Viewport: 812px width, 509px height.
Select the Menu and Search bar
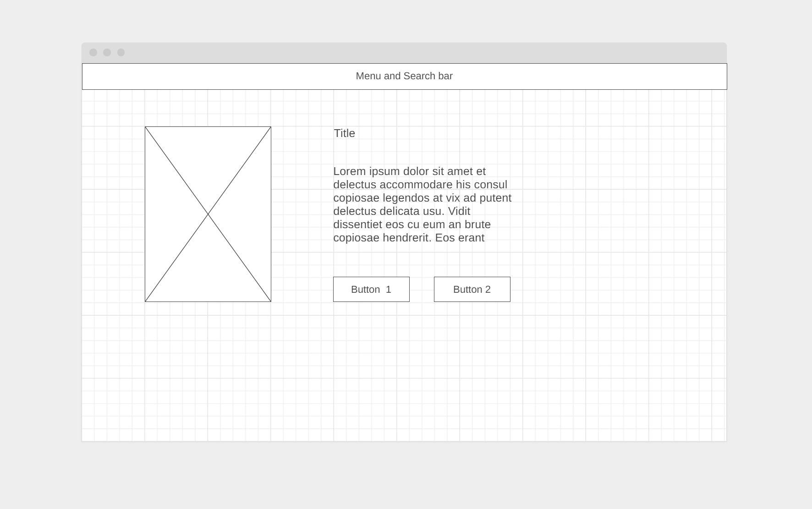(404, 77)
